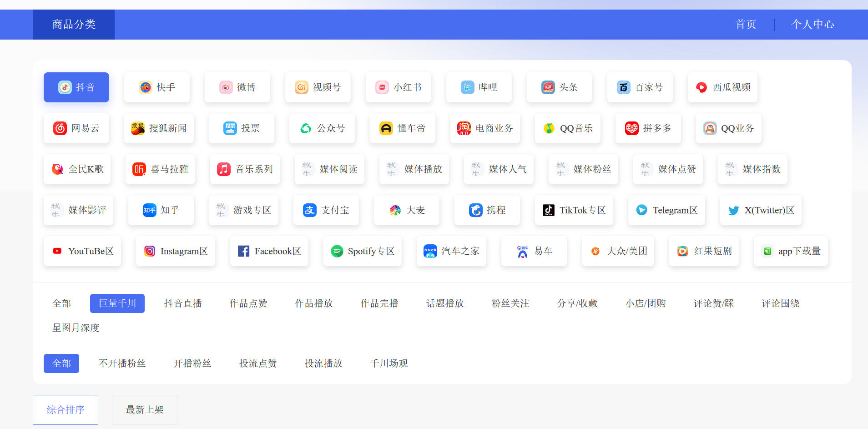Open the 拼多多 category

pyautogui.click(x=648, y=128)
